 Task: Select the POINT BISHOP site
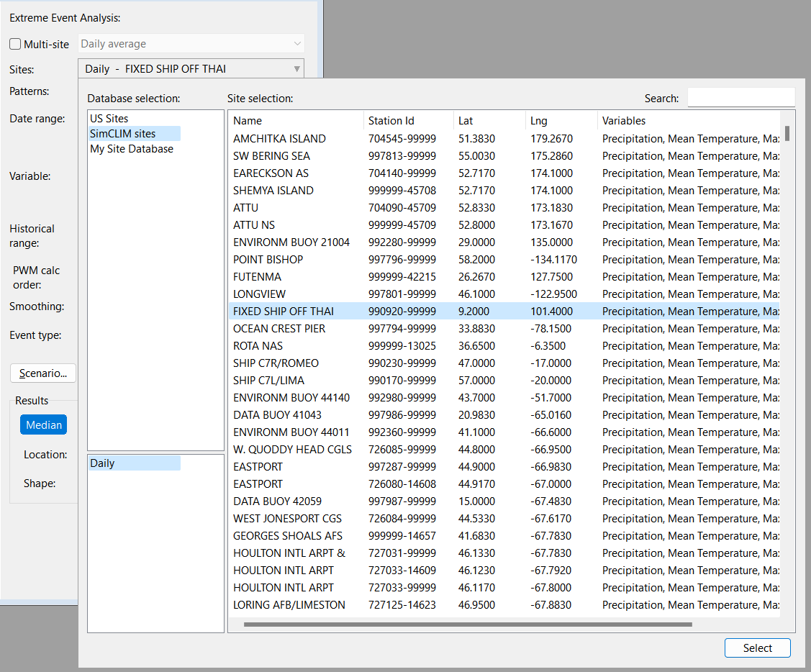(x=504, y=259)
